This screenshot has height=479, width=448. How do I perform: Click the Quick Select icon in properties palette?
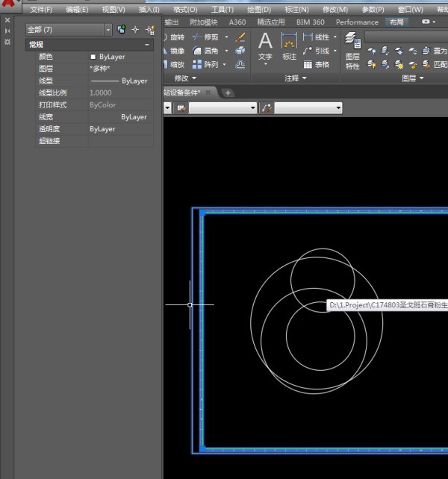150,30
